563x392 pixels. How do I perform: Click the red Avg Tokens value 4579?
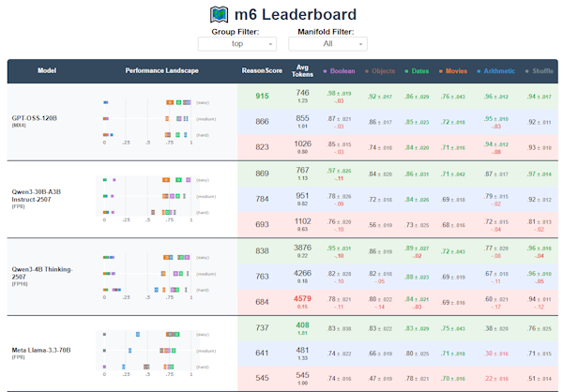(302, 299)
